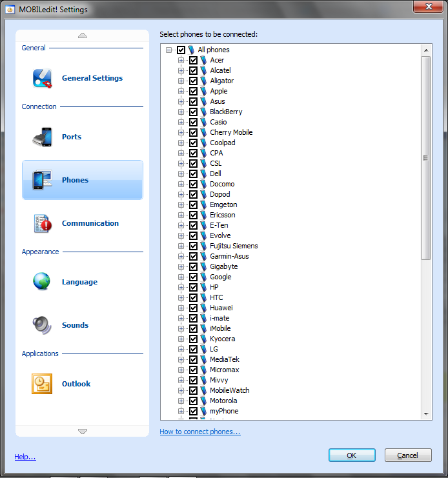Click the phone icon beside Google
448x478 pixels.
coord(203,277)
